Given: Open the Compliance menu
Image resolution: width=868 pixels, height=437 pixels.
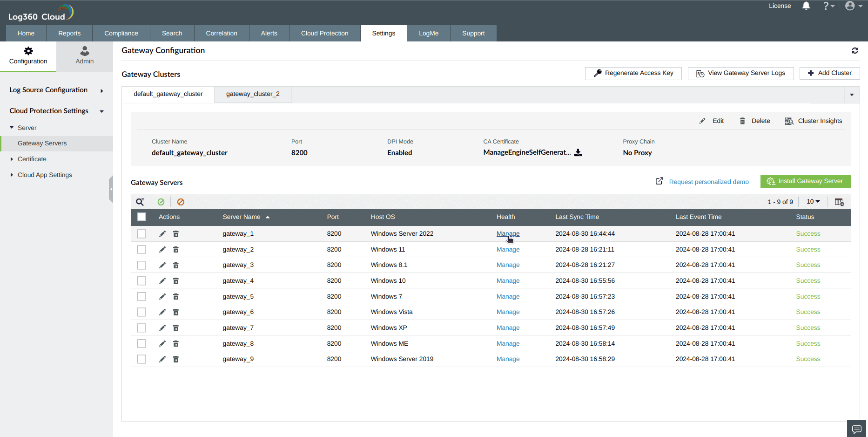Looking at the screenshot, I should 121,33.
